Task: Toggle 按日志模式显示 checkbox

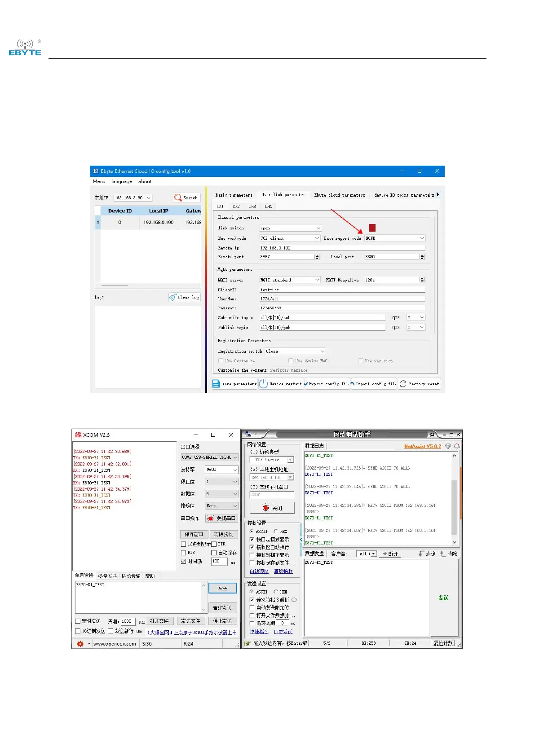Action: point(252,540)
